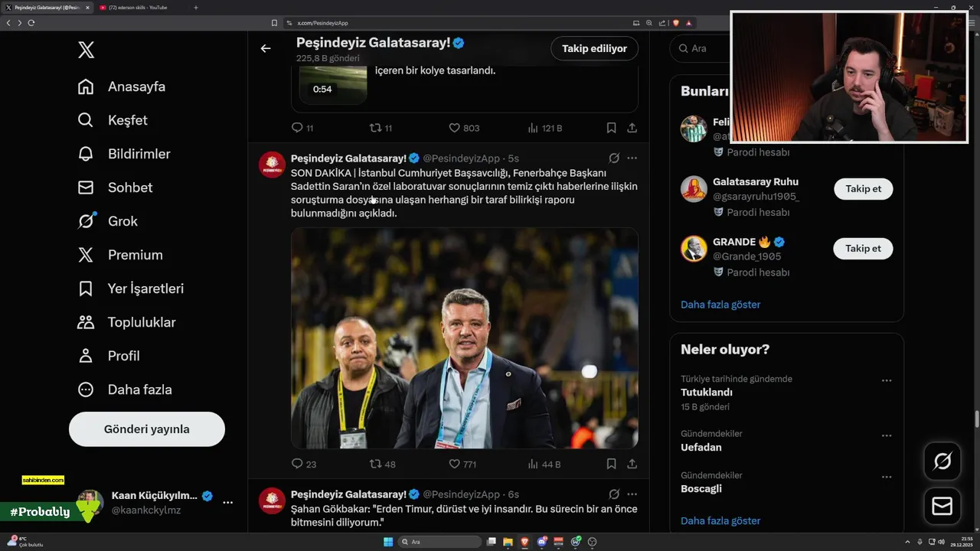
Task: Open more options on Şahan Gökbakar post
Action: [632, 494]
